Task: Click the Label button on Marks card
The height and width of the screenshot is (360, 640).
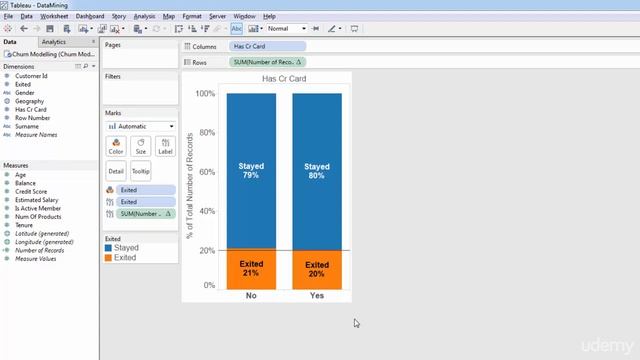Action: point(165,147)
